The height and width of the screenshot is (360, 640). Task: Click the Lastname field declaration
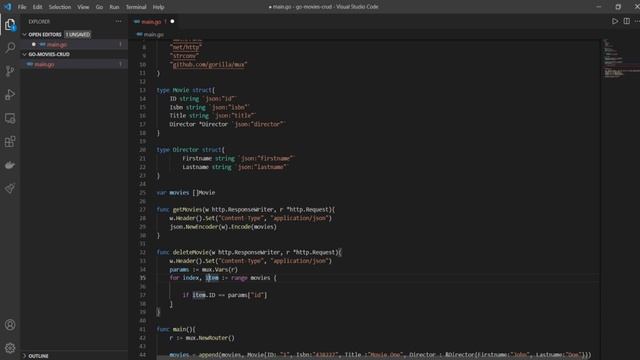[x=235, y=167]
